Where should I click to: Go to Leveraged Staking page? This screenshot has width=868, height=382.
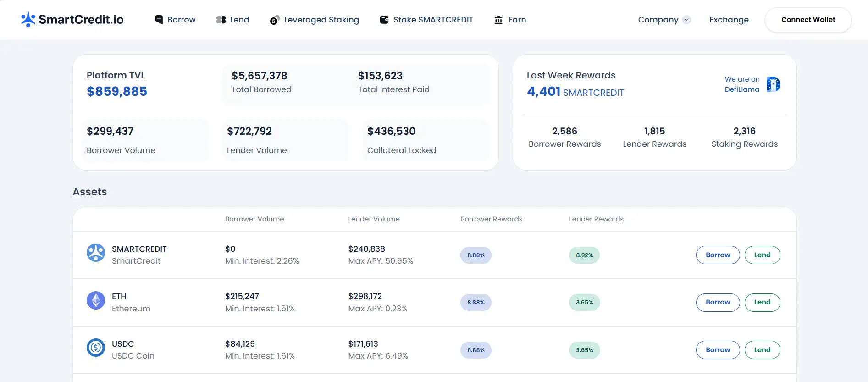321,20
